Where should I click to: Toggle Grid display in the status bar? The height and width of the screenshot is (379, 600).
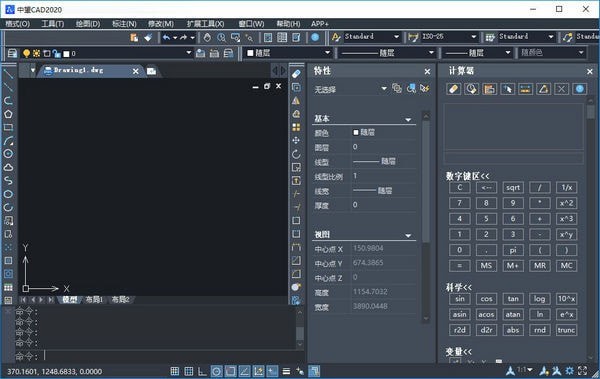(189, 371)
